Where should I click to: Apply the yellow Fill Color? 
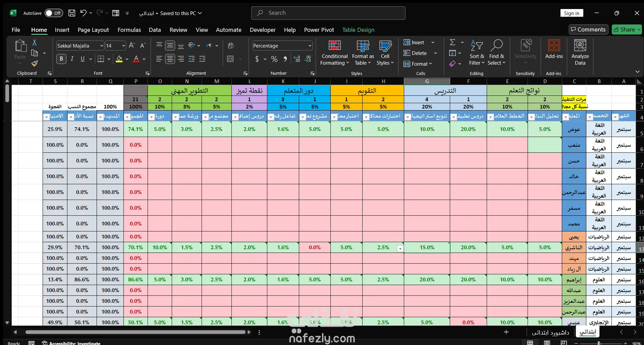pos(119,59)
